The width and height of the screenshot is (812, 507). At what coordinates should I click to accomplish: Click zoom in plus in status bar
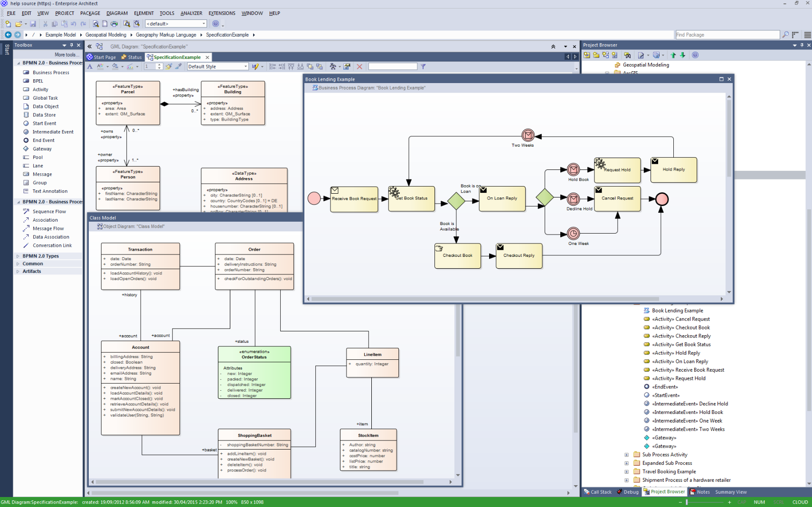pyautogui.click(x=729, y=502)
